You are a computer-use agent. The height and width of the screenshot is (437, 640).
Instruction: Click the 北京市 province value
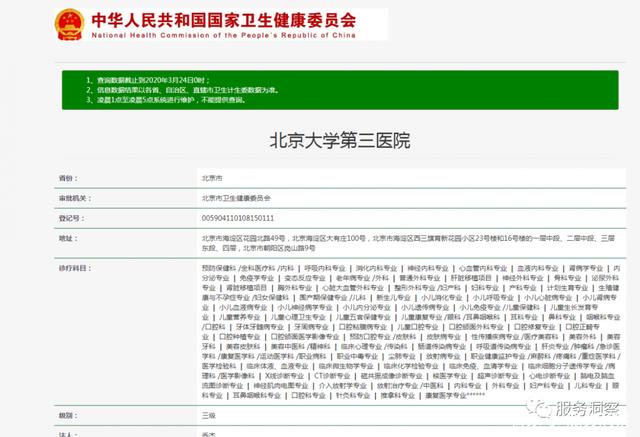tap(213, 176)
